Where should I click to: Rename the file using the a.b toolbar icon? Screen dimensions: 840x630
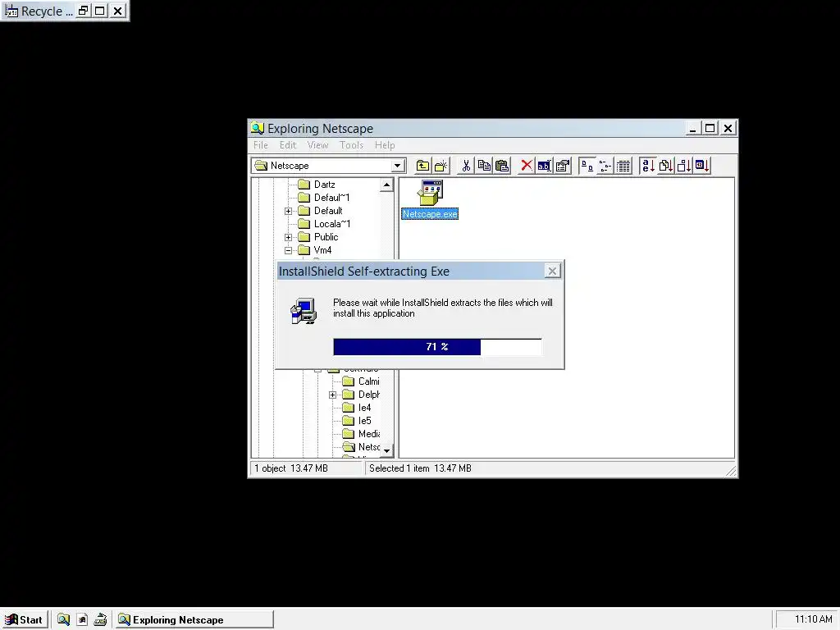point(545,166)
